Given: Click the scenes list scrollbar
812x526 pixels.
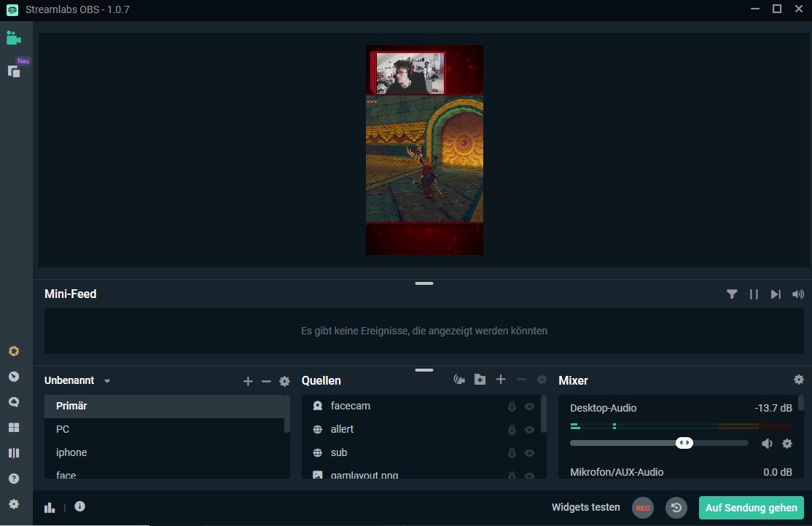Looking at the screenshot, I should coord(287,415).
